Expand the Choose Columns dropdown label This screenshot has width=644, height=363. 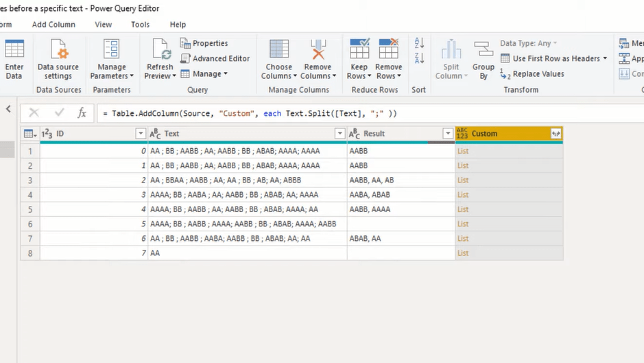point(279,71)
